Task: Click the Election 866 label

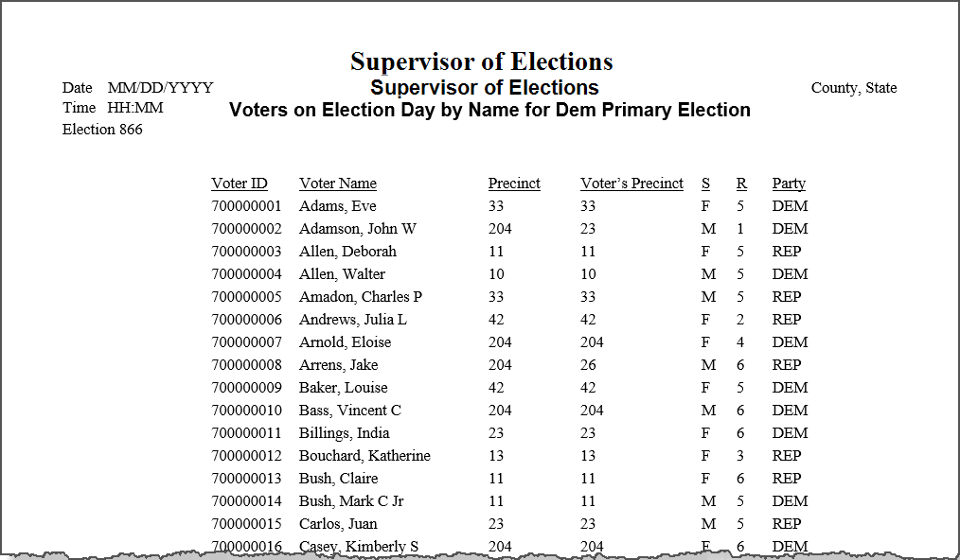Action: point(102,130)
